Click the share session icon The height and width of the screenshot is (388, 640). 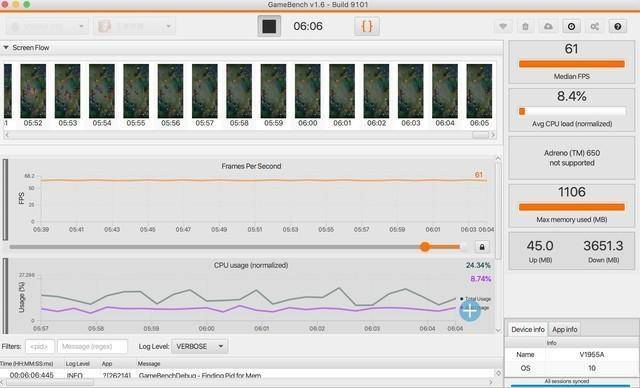point(595,27)
